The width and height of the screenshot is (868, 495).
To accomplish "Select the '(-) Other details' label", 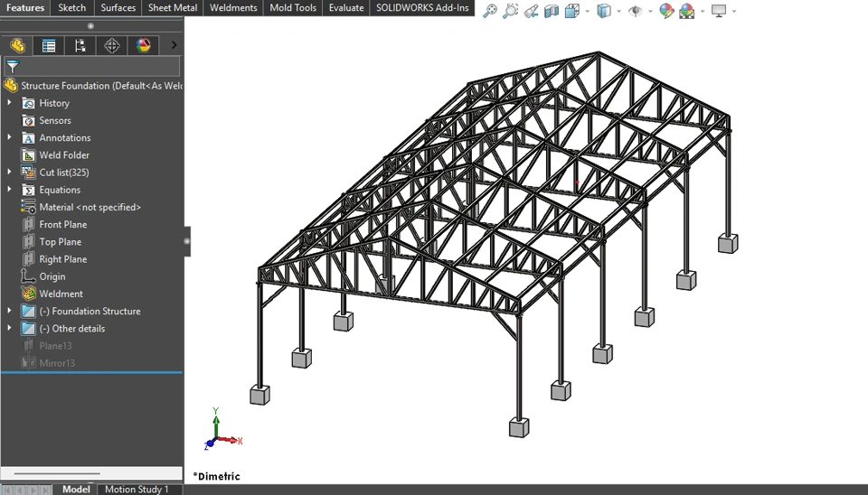I will tap(72, 329).
